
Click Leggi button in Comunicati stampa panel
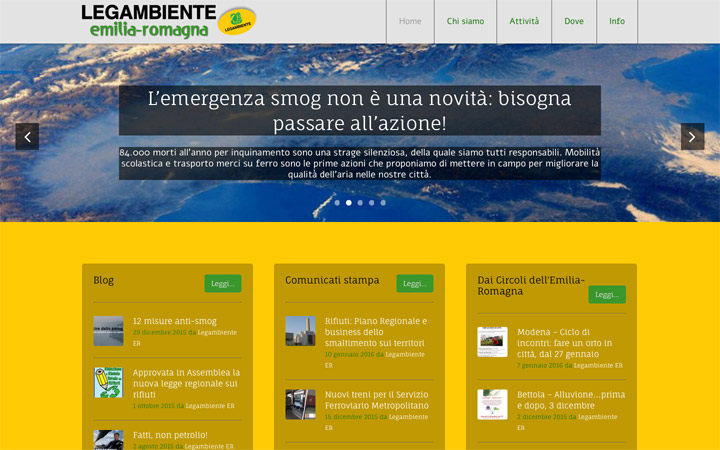(x=415, y=284)
